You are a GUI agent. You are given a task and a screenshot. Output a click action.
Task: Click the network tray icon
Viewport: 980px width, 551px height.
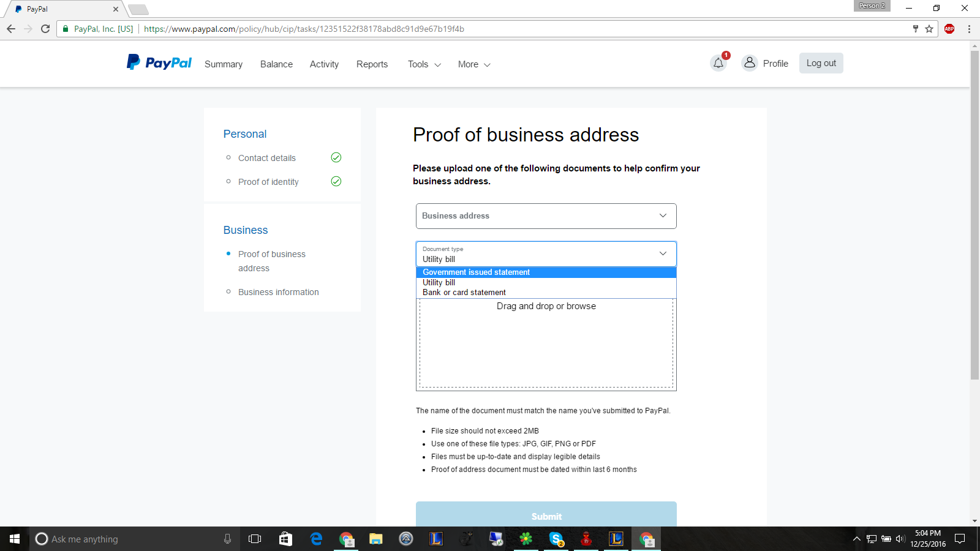872,539
